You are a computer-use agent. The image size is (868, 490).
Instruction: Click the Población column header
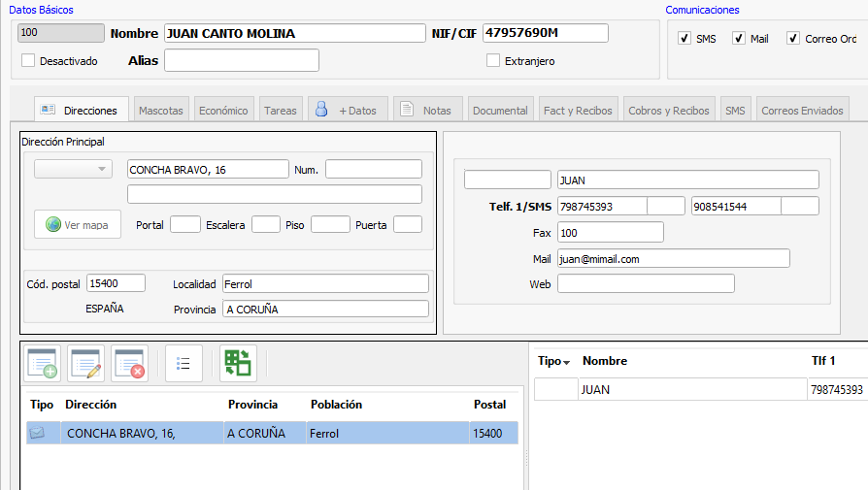click(336, 405)
